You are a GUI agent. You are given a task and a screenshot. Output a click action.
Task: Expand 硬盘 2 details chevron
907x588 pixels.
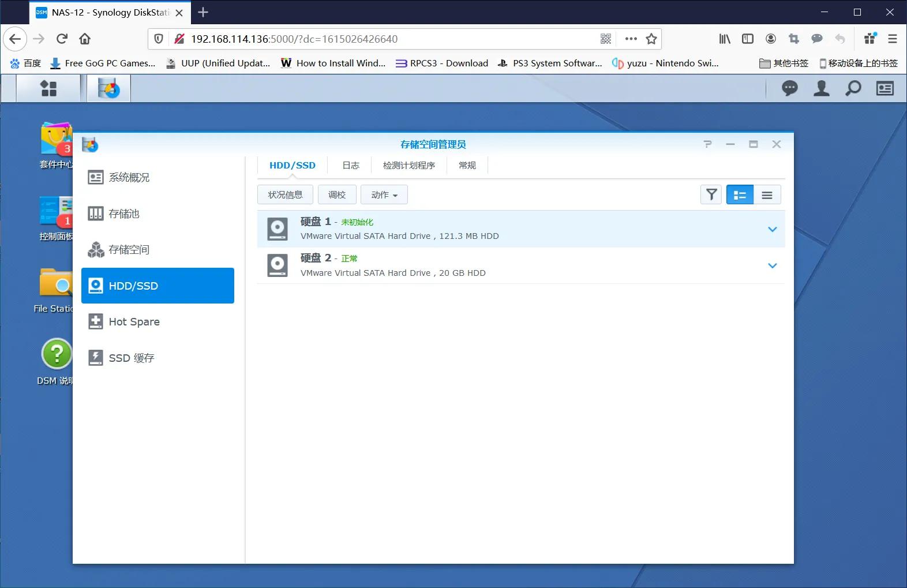click(x=773, y=266)
